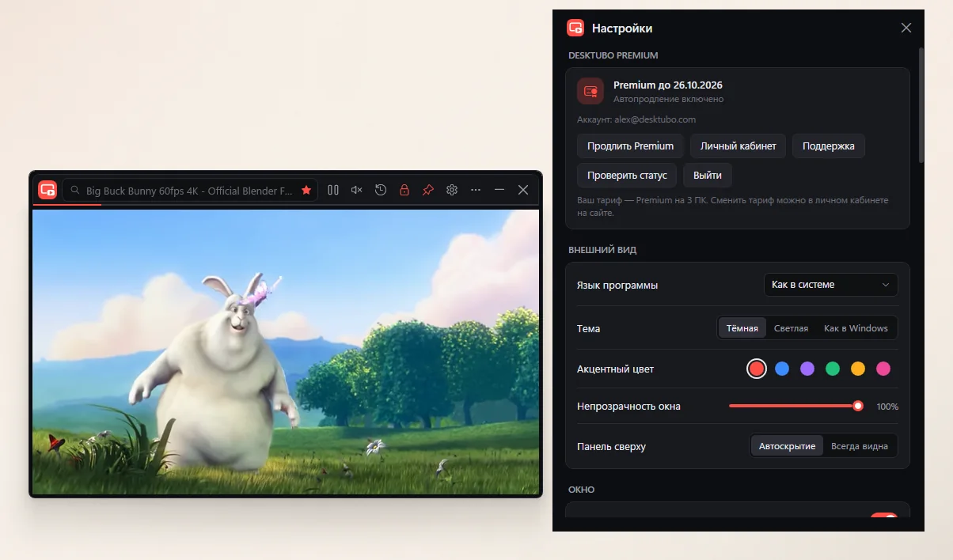Click the Big Buck Bunny video frame
The width and height of the screenshot is (953, 560).
(286, 352)
